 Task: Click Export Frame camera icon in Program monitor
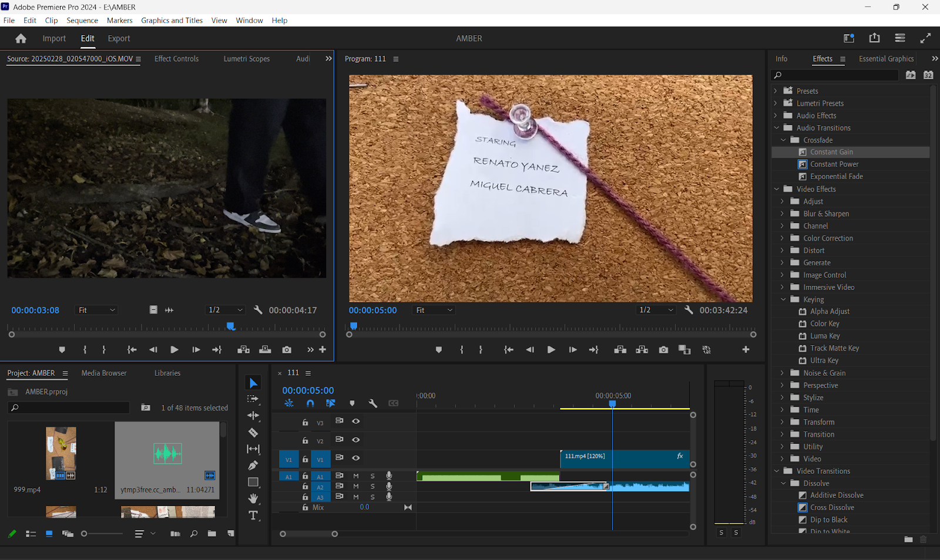point(663,350)
